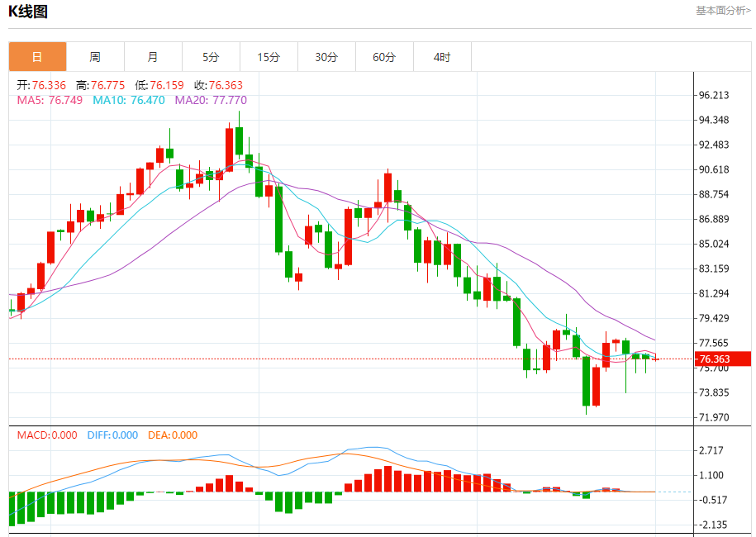Open the 基本面分析 link
This screenshot has width=756, height=537.
coord(723,10)
